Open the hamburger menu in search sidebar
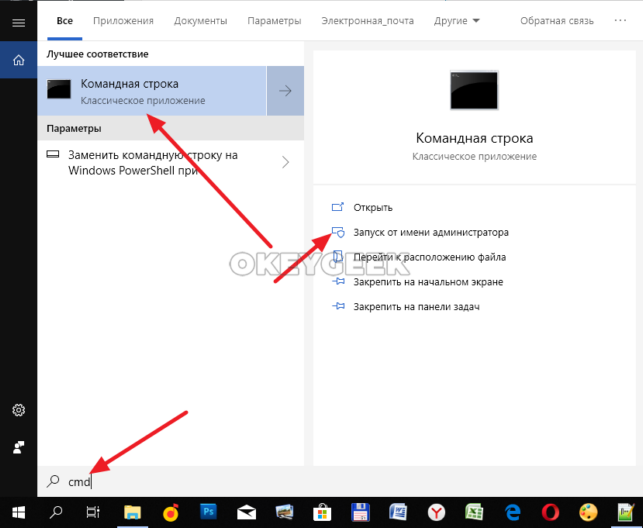Image resolution: width=643 pixels, height=528 pixels. pos(18,23)
